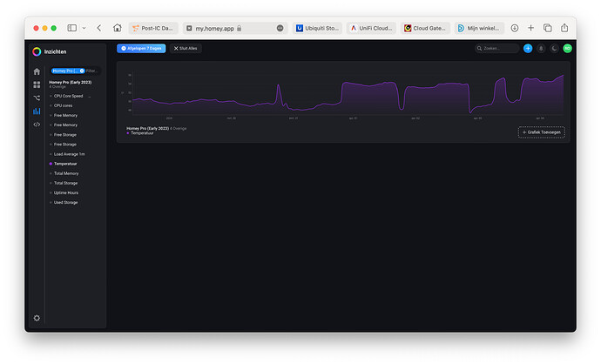Click the Temperatuur chart legend entry
Image resolution: width=601 pixels, height=364 pixels.
(x=142, y=133)
